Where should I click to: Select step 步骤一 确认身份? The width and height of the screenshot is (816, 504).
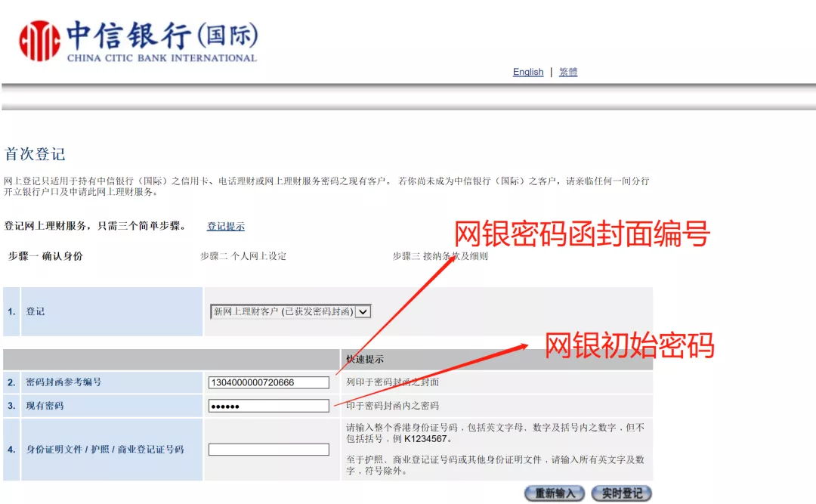click(45, 256)
